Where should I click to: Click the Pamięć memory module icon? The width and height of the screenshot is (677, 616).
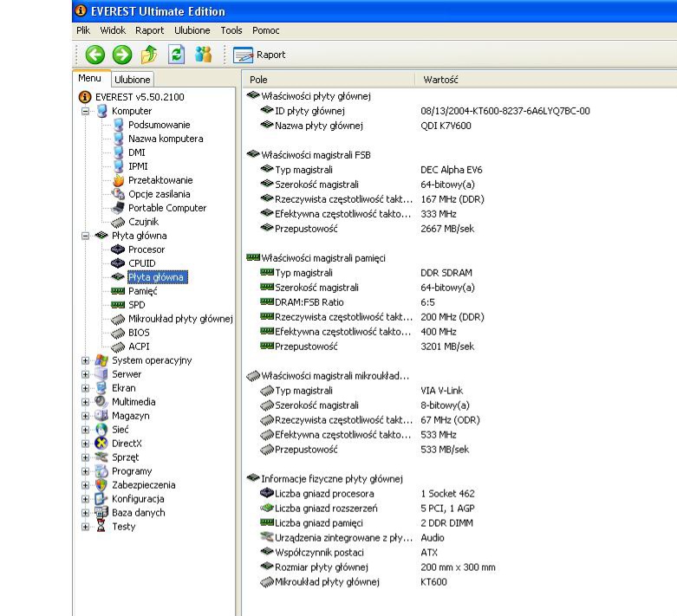[118, 291]
